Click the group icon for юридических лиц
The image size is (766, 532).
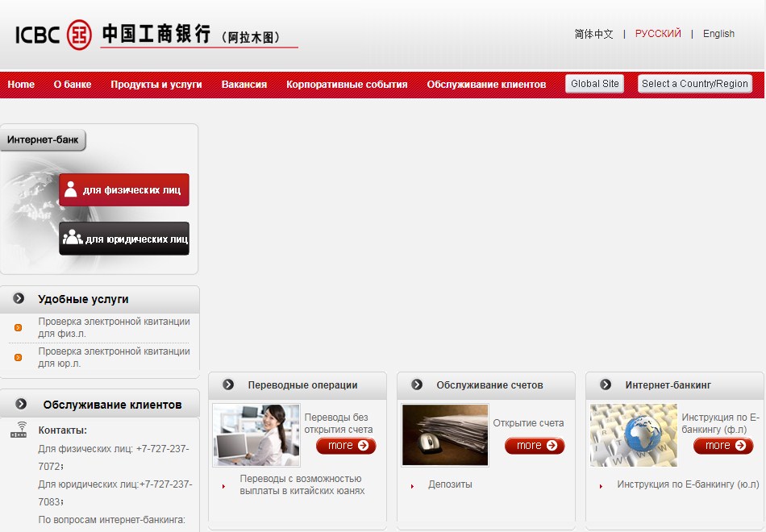(73, 238)
